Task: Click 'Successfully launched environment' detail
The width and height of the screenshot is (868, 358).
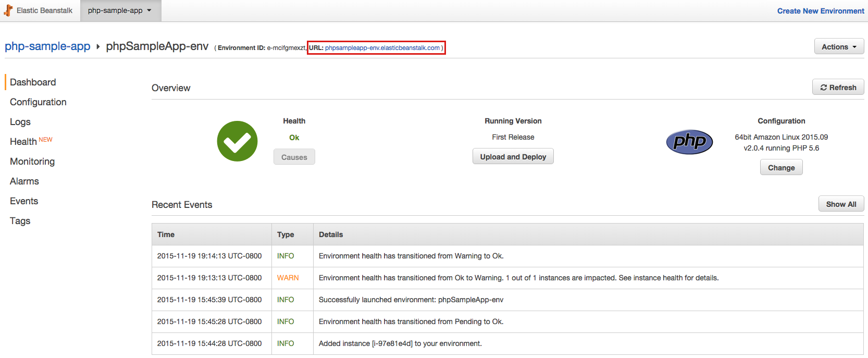Action: (x=411, y=300)
